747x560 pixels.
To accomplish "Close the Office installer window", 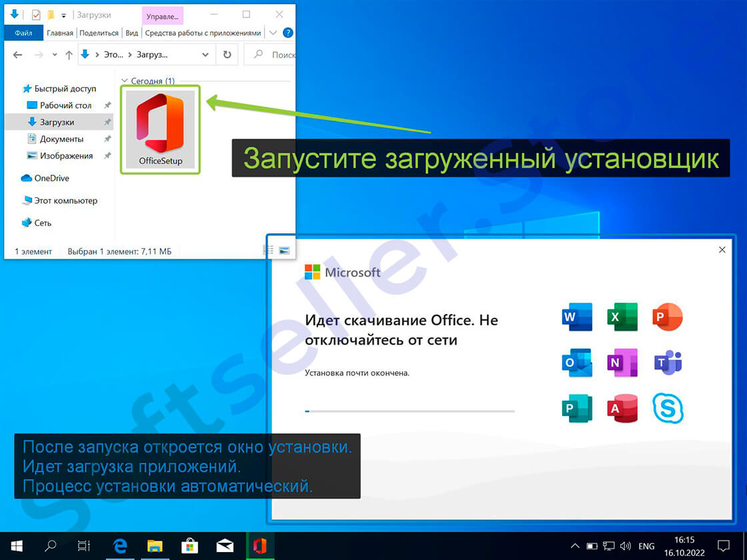I will [x=722, y=250].
